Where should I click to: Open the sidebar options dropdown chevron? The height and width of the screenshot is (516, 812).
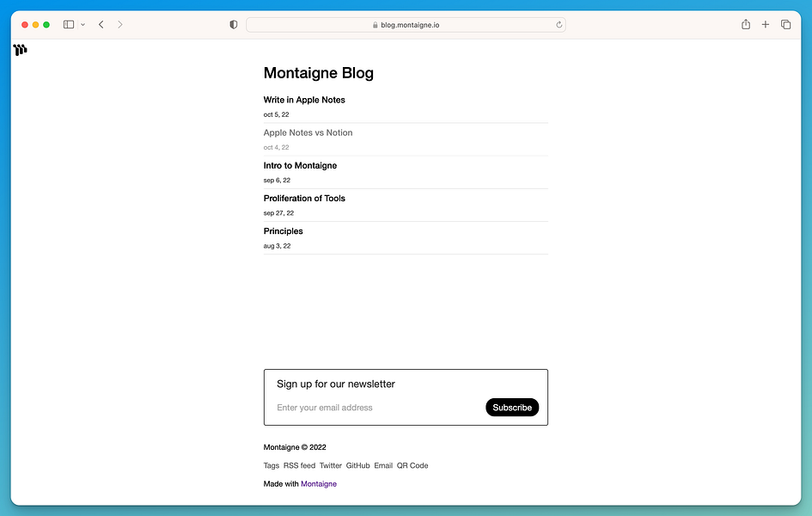point(82,24)
